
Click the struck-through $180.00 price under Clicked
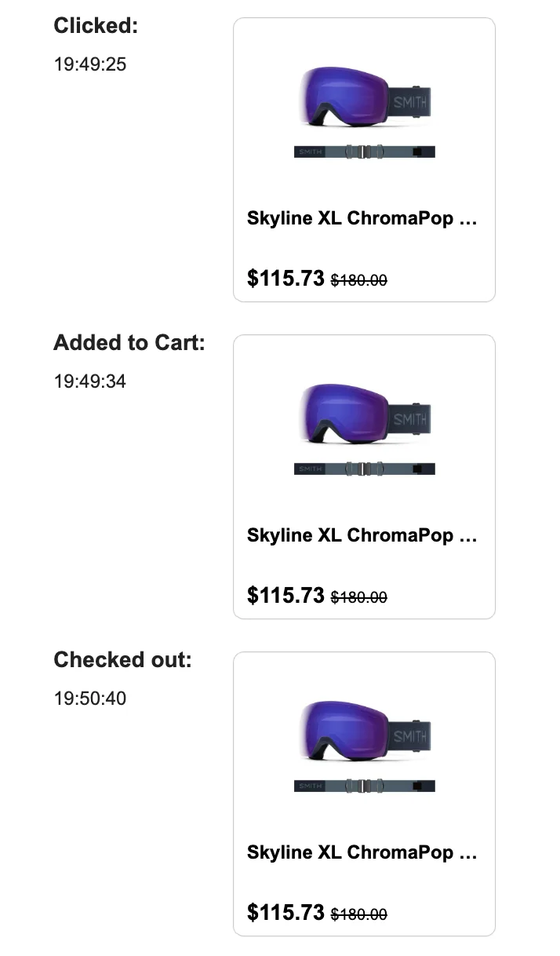[359, 280]
